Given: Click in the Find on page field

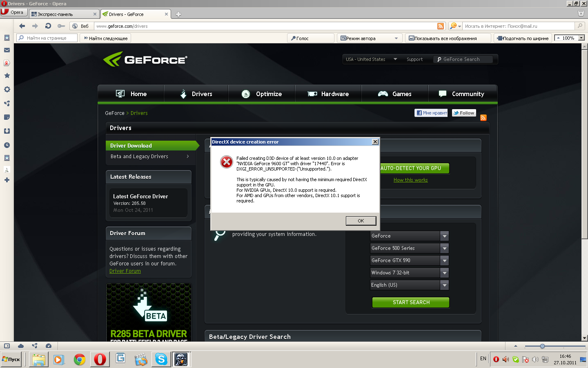Looking at the screenshot, I should (47, 38).
